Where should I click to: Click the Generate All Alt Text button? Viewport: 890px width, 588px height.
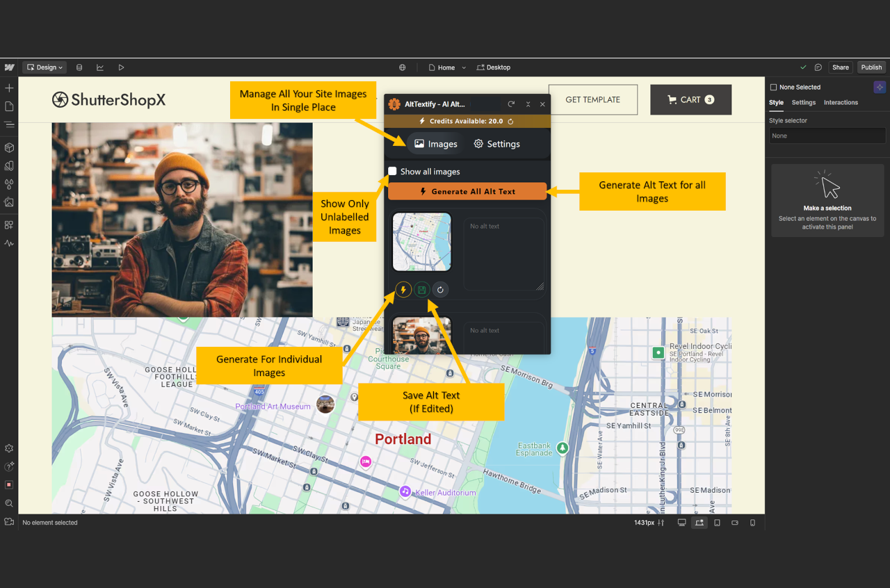click(x=467, y=191)
